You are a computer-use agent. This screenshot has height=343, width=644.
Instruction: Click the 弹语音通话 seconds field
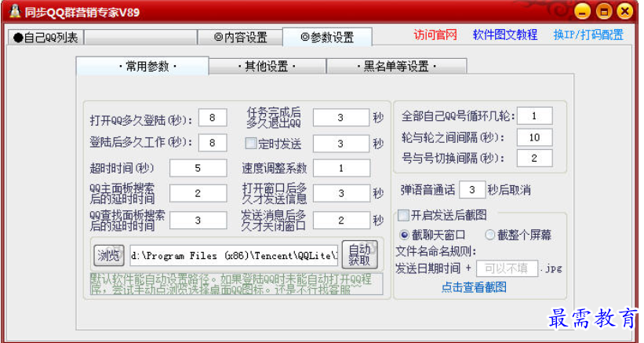coord(472,190)
